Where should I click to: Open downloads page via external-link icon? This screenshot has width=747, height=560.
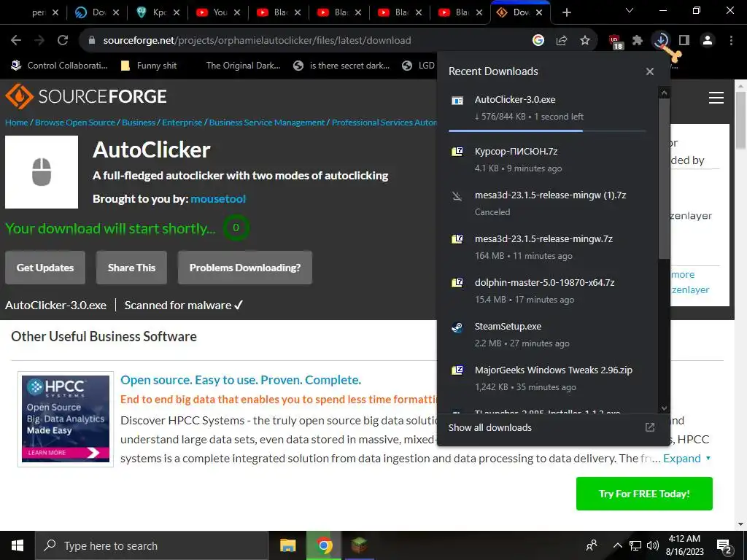click(650, 427)
